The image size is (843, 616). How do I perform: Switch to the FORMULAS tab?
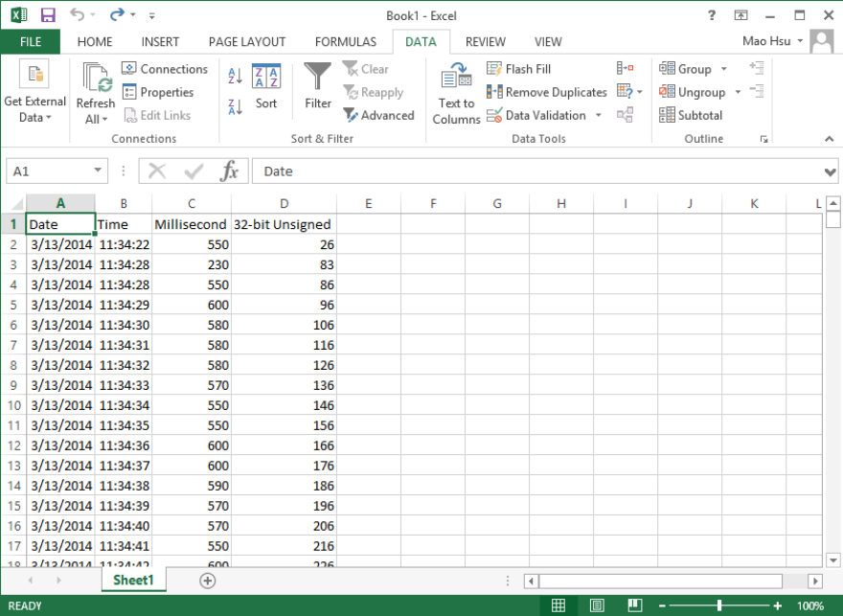[346, 42]
